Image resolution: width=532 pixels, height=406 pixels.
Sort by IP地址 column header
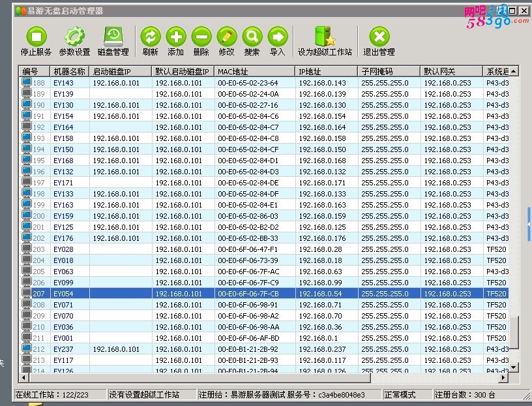coord(327,71)
